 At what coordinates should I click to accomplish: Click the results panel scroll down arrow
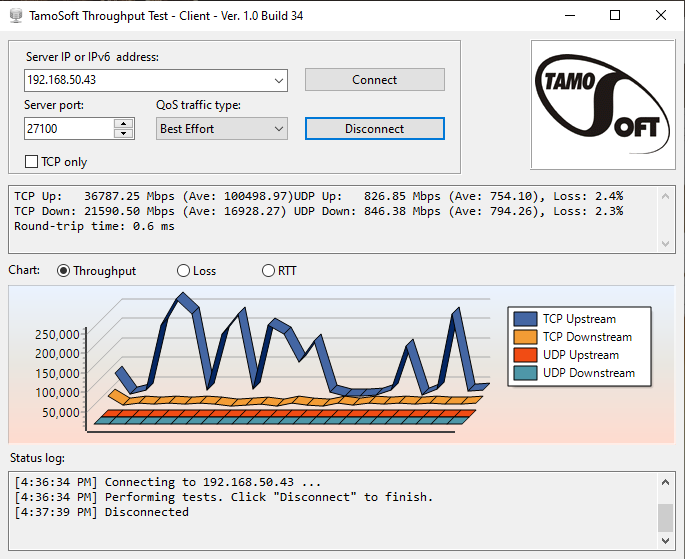[x=666, y=243]
